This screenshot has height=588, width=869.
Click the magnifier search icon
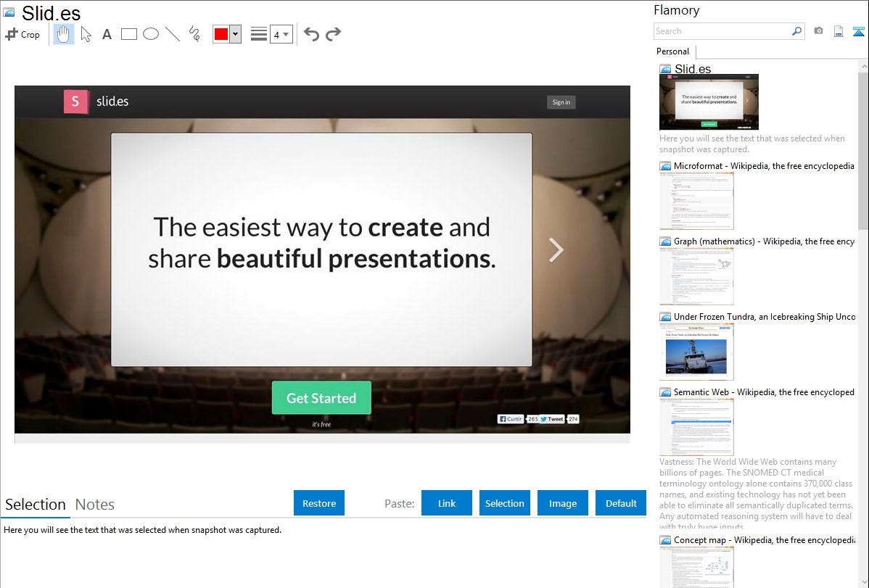point(797,31)
